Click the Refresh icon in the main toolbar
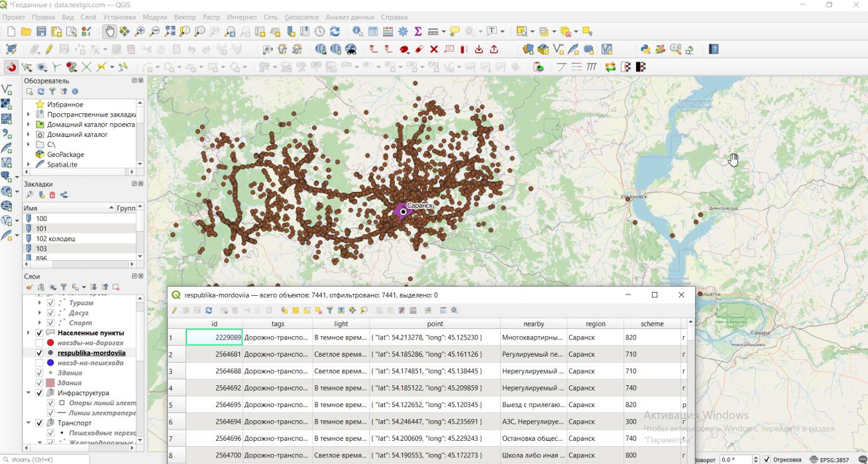 pyautogui.click(x=335, y=31)
